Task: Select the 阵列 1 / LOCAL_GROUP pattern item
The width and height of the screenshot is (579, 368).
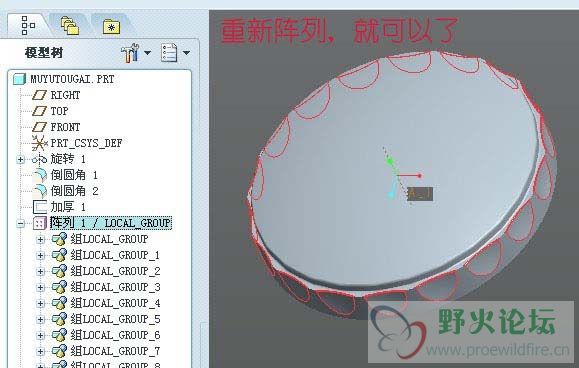Action: [x=111, y=223]
